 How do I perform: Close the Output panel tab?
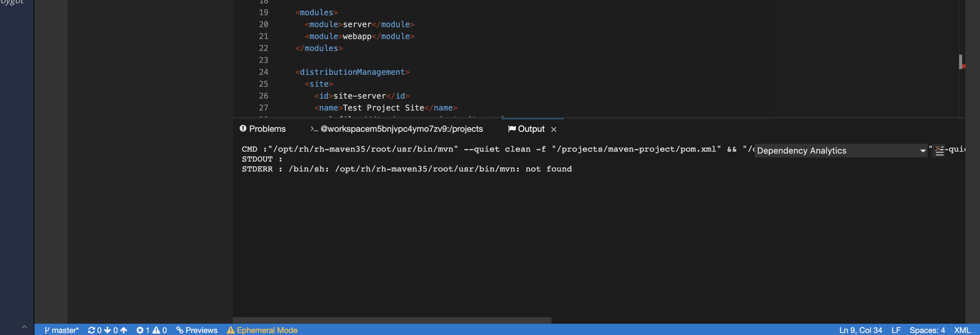click(554, 129)
